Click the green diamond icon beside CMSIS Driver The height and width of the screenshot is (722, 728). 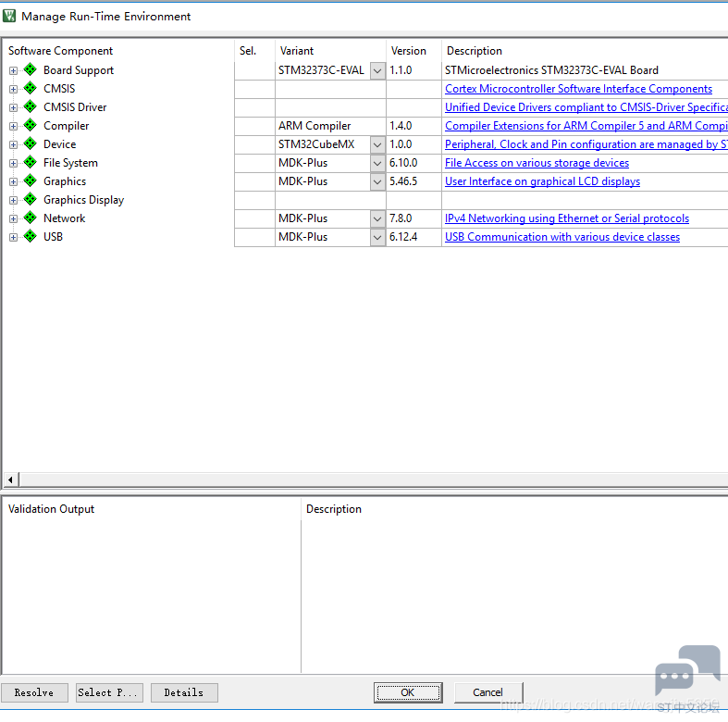[31, 106]
